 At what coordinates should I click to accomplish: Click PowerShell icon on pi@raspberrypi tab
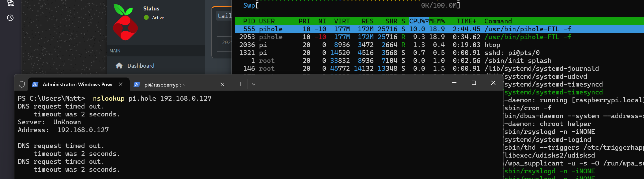137,85
